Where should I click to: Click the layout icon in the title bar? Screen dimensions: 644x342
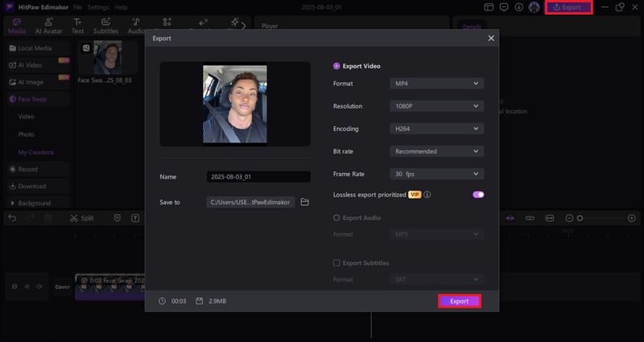point(489,7)
